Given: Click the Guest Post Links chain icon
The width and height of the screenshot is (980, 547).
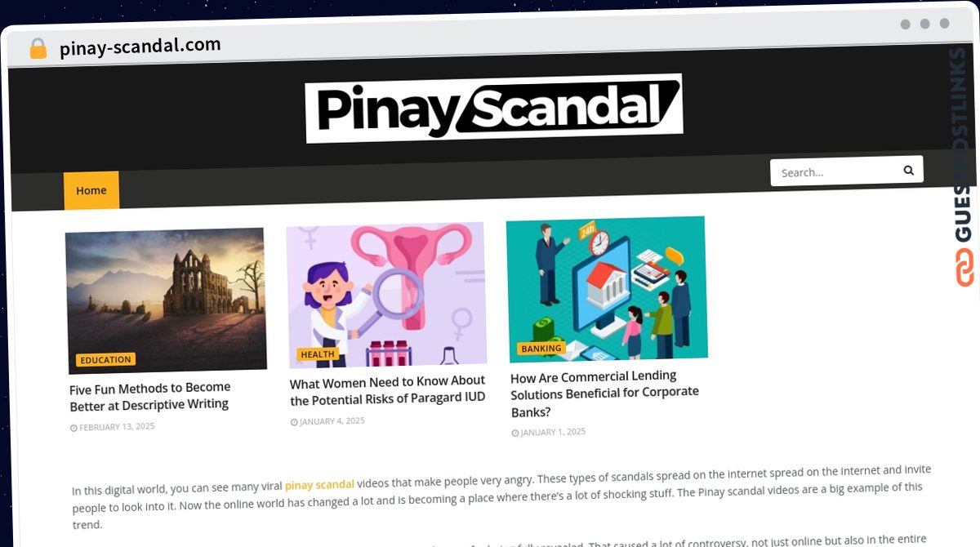Looking at the screenshot, I should pyautogui.click(x=965, y=268).
